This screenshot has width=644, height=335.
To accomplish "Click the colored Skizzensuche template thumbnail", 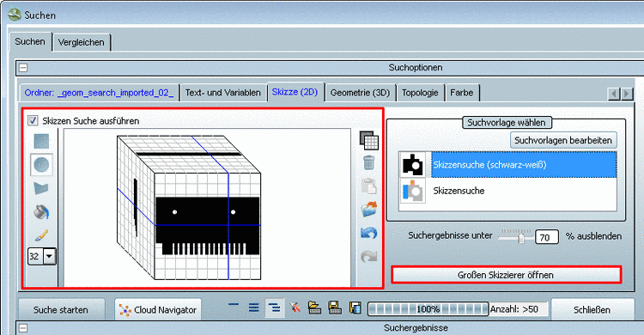I will point(413,191).
